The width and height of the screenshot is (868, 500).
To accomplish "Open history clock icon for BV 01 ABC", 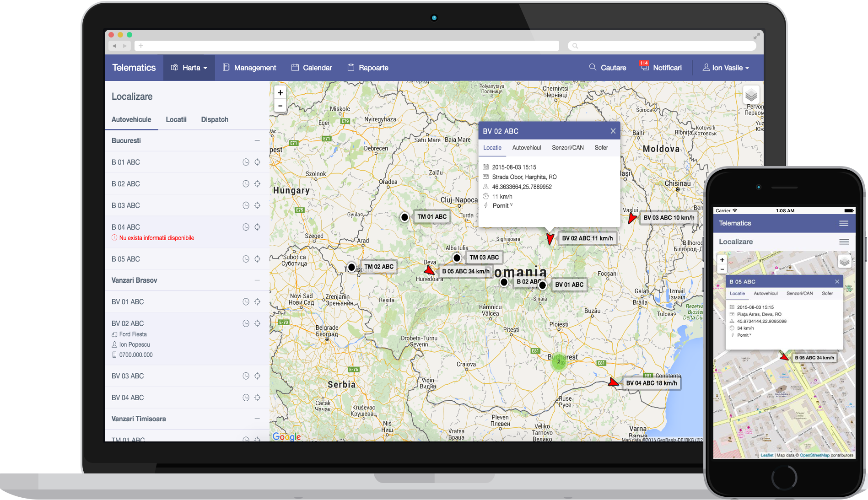I will (246, 302).
